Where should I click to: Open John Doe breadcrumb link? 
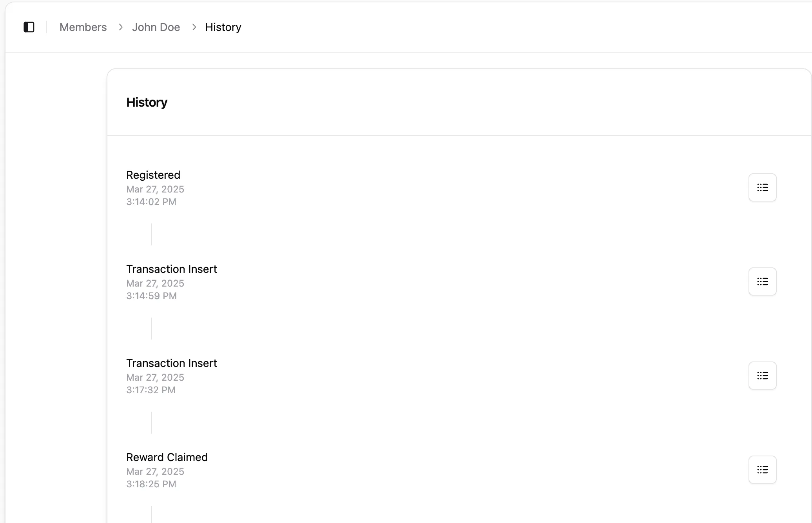click(x=156, y=27)
